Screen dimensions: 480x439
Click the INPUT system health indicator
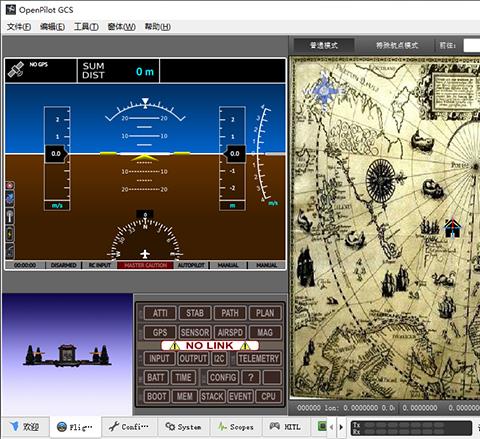pyautogui.click(x=159, y=359)
